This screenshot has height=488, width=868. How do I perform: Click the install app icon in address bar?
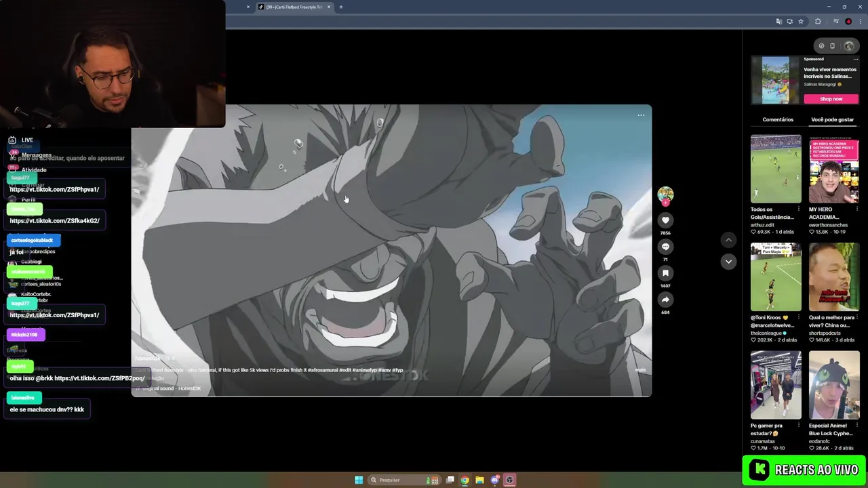789,22
